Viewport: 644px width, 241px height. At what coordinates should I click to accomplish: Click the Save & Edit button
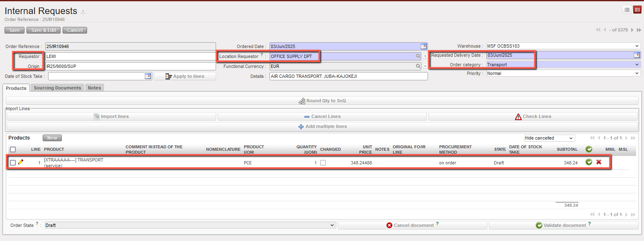pos(44,30)
